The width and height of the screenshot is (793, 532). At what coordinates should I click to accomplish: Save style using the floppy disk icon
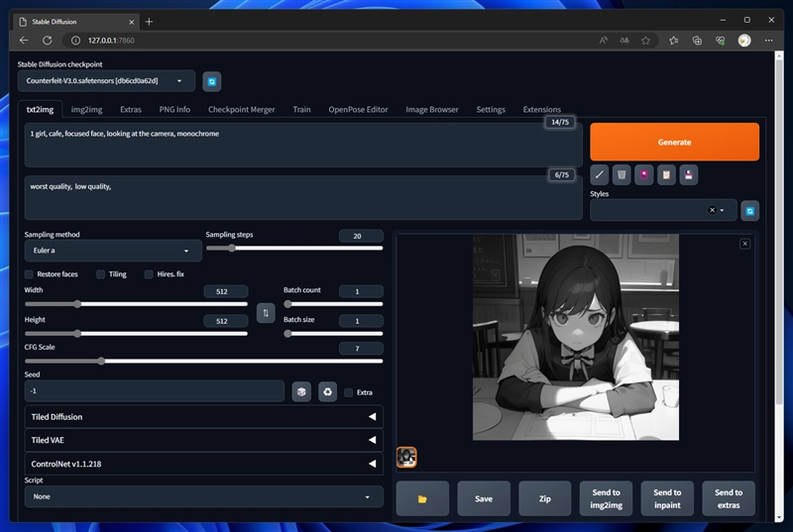click(x=688, y=174)
